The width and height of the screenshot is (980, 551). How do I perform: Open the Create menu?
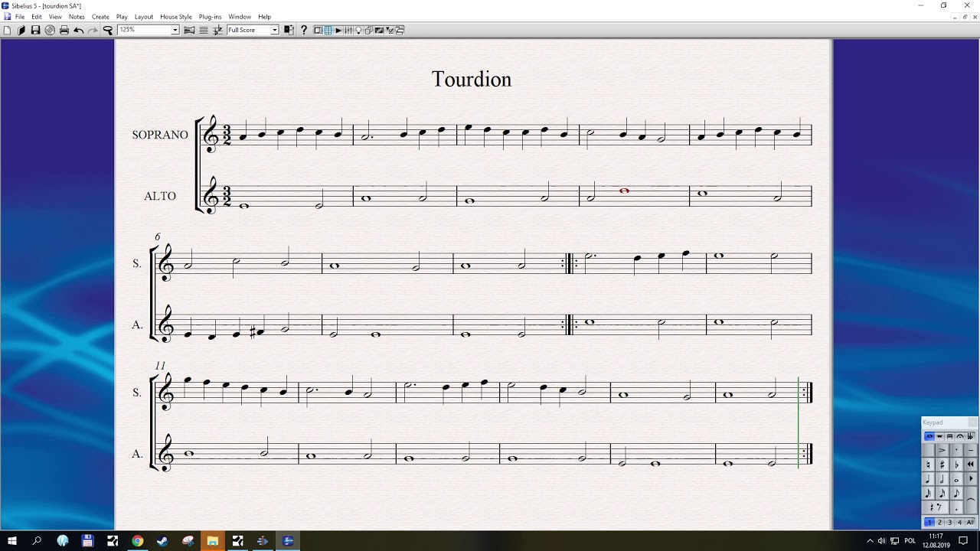point(100,17)
